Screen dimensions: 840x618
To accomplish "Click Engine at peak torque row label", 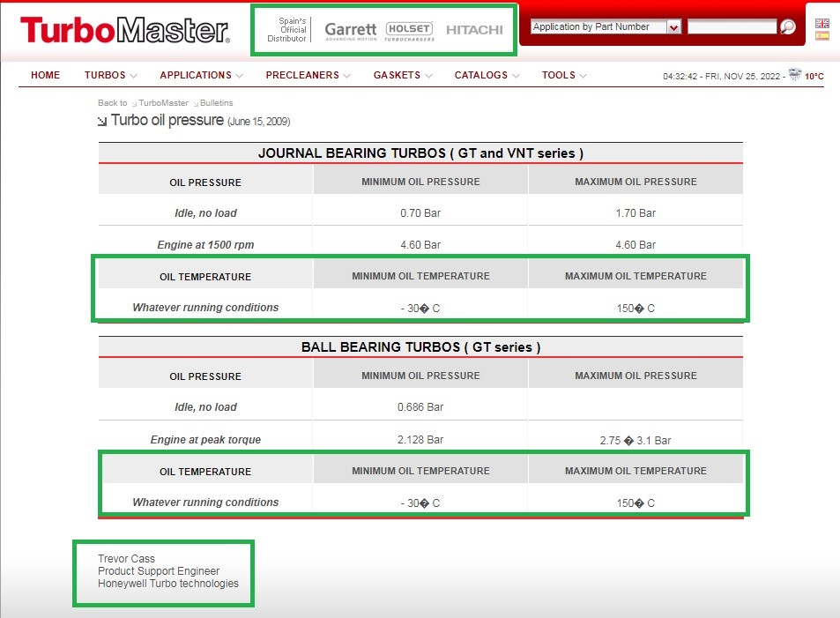I will coord(205,440).
